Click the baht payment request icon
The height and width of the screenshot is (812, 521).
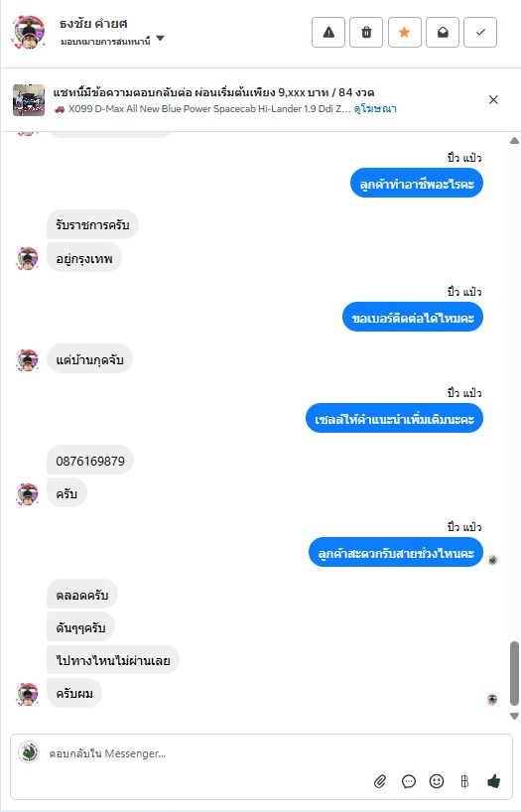click(464, 781)
